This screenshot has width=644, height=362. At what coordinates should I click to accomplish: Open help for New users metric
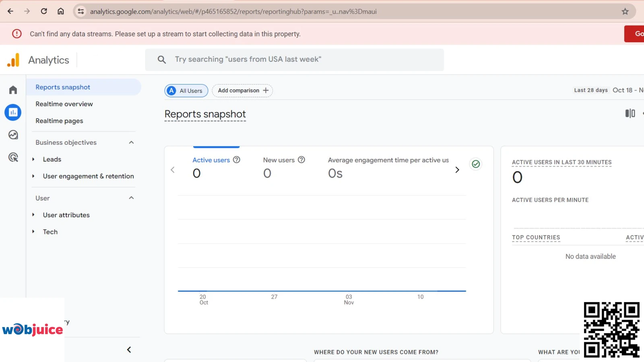coord(301,160)
